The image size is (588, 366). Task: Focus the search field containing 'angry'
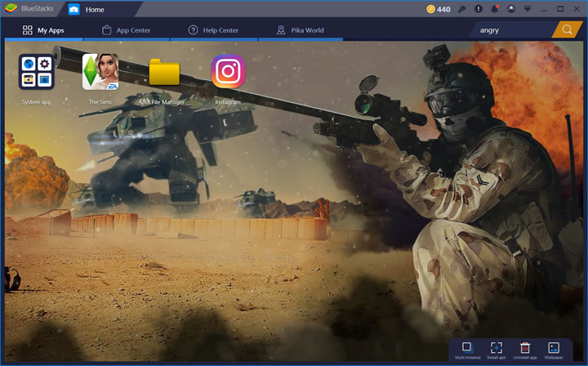(x=510, y=30)
